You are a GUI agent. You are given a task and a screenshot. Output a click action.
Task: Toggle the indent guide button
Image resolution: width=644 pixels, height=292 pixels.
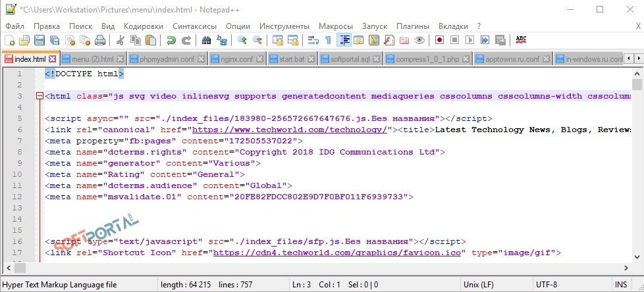tap(343, 40)
